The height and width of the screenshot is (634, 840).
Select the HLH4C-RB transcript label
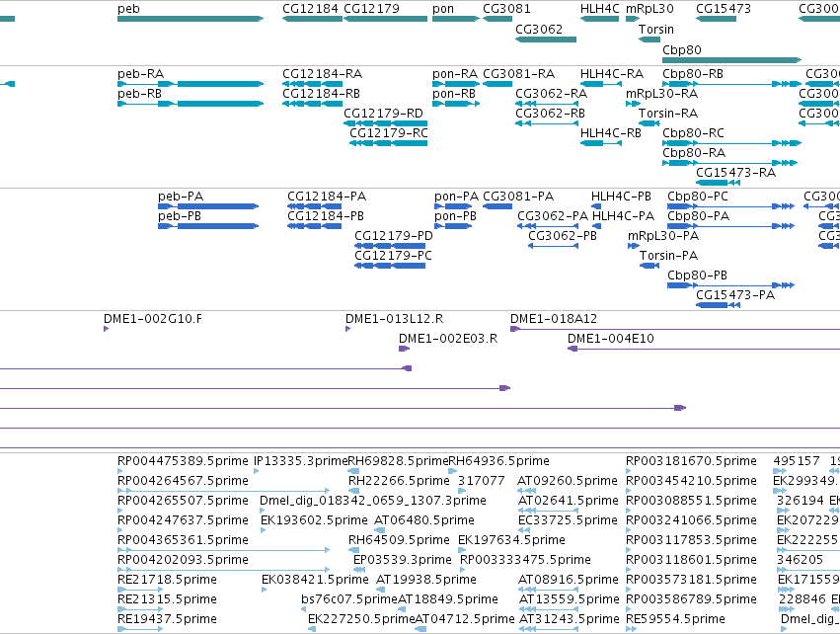coord(611,133)
